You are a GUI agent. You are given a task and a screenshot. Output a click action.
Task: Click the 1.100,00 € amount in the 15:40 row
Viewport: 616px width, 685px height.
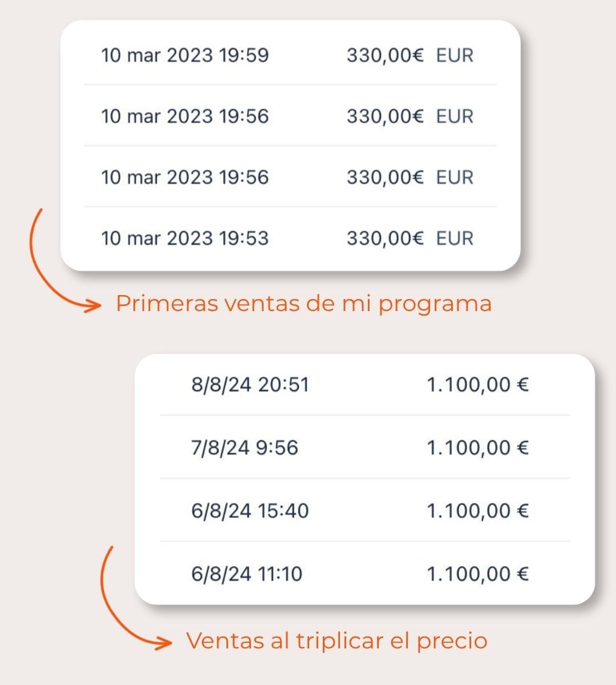pos(478,510)
